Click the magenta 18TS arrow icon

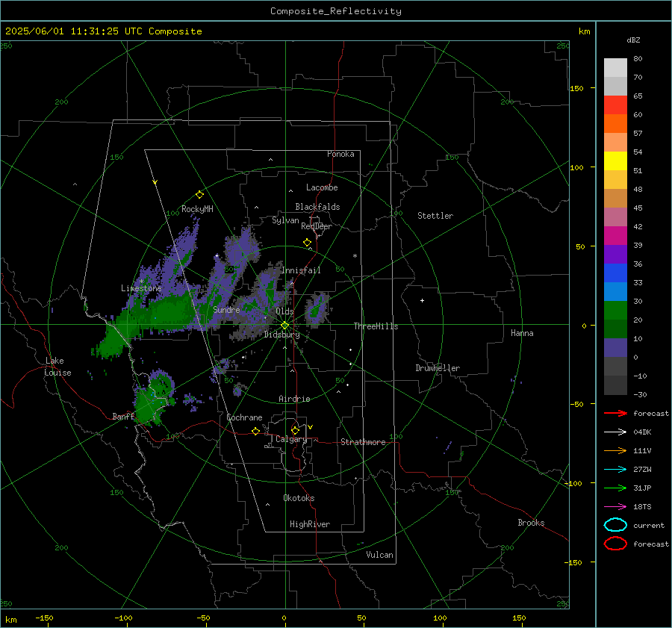(x=615, y=507)
